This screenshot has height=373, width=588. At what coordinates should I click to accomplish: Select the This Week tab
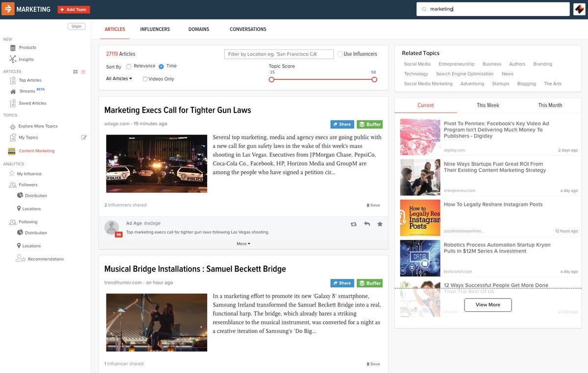coord(488,105)
